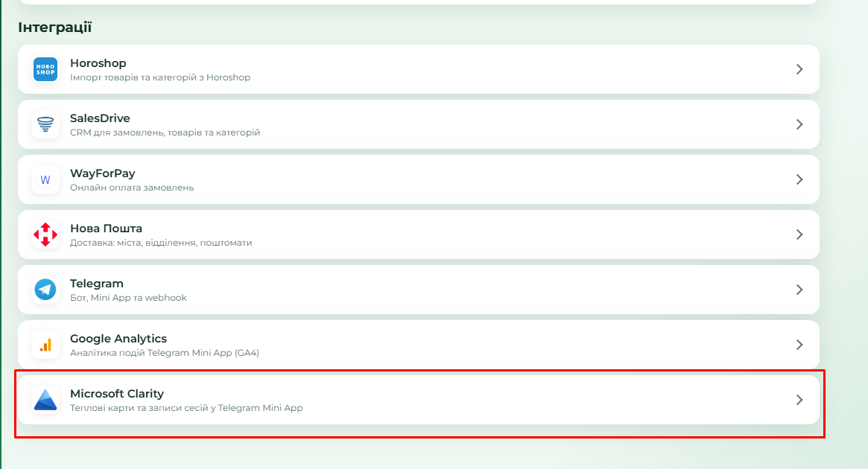Open the Horoshop integration title
Screen dimensions: 868x469
pyautogui.click(x=98, y=63)
